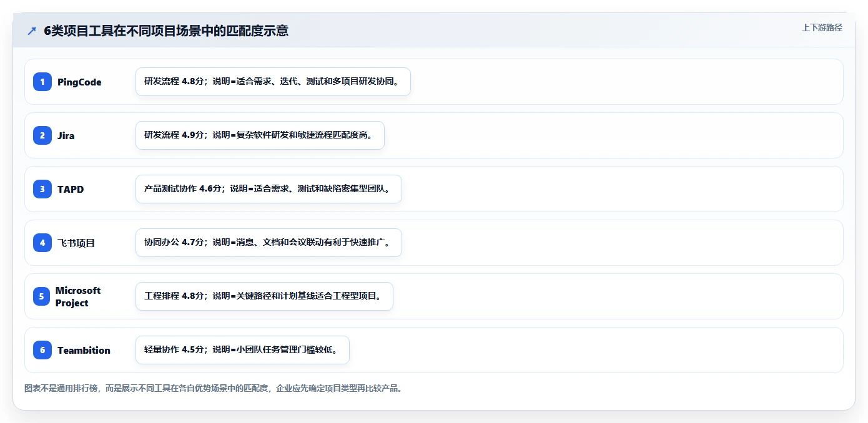Click the 飞书项目 description box 协同办公 4.7分
The image size is (868, 423).
pos(269,243)
